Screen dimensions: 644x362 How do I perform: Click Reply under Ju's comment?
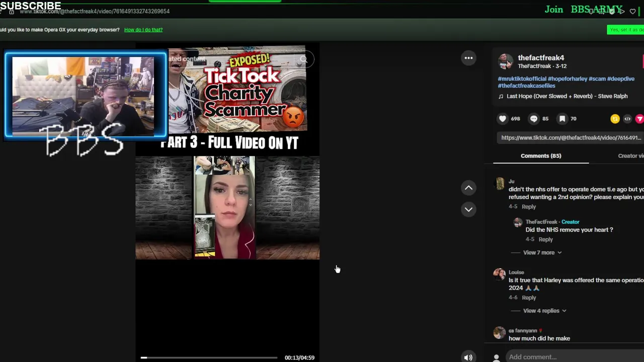pos(529,207)
